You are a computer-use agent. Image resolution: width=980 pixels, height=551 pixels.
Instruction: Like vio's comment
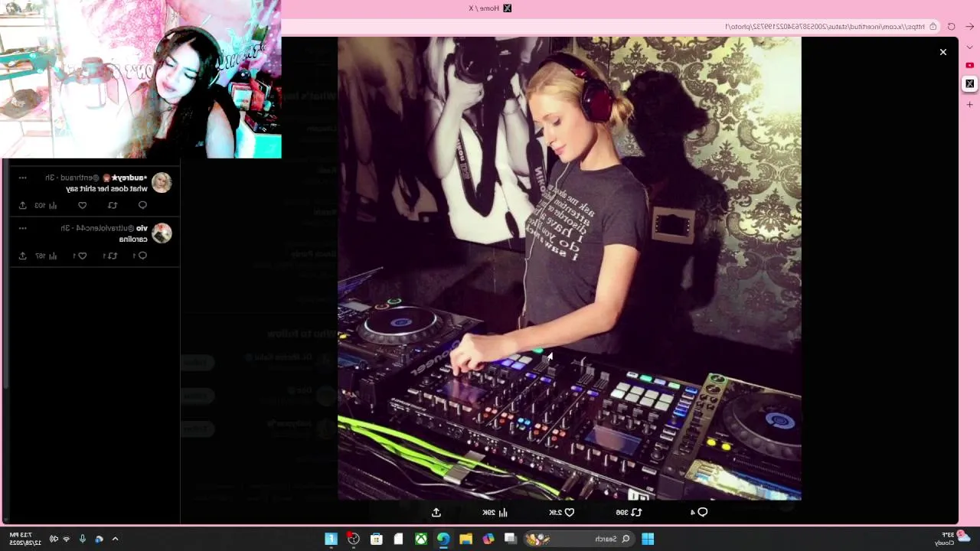tap(80, 256)
